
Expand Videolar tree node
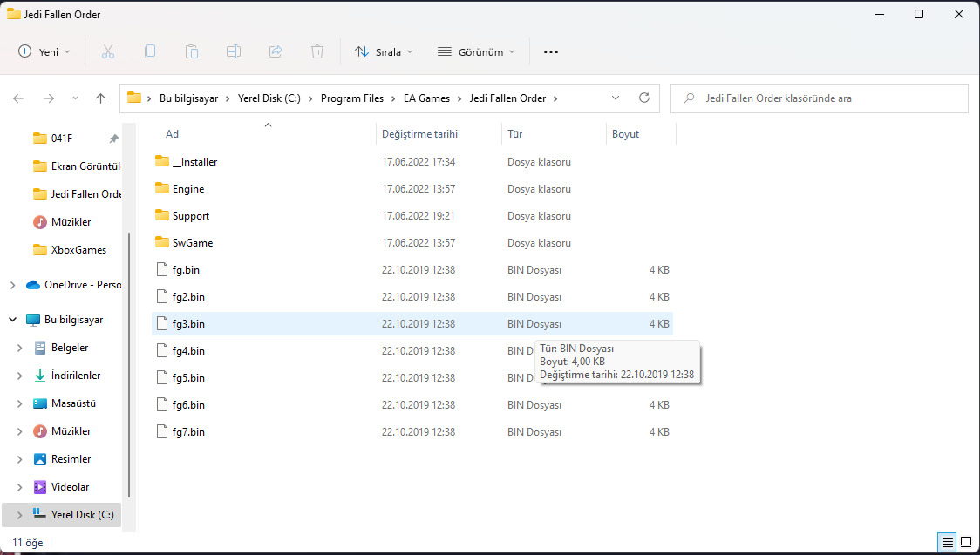coord(20,487)
